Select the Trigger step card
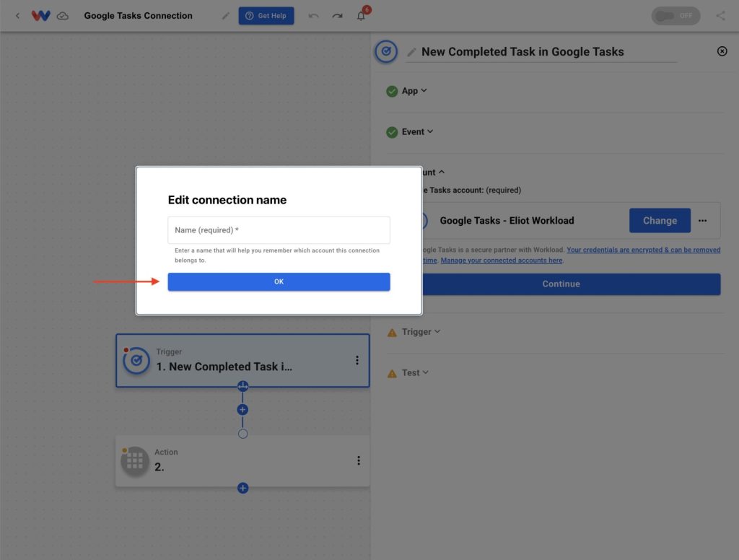The image size is (739, 560). tap(242, 361)
